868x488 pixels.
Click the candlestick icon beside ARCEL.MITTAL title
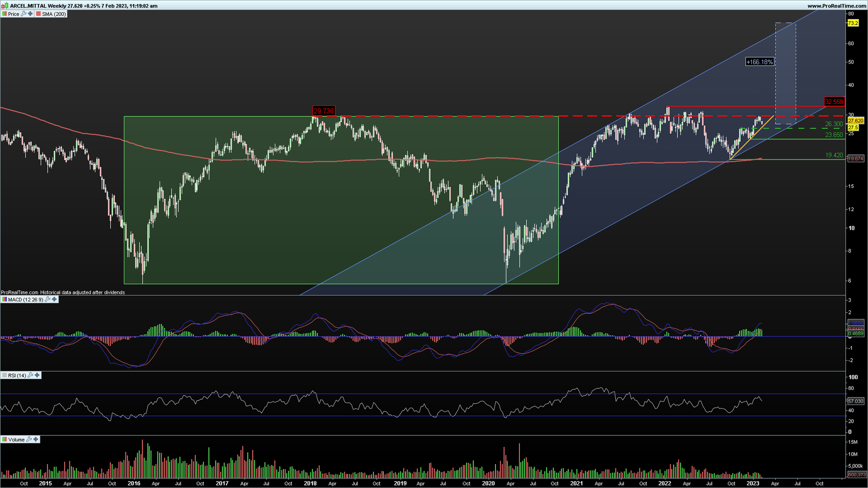coord(4,6)
